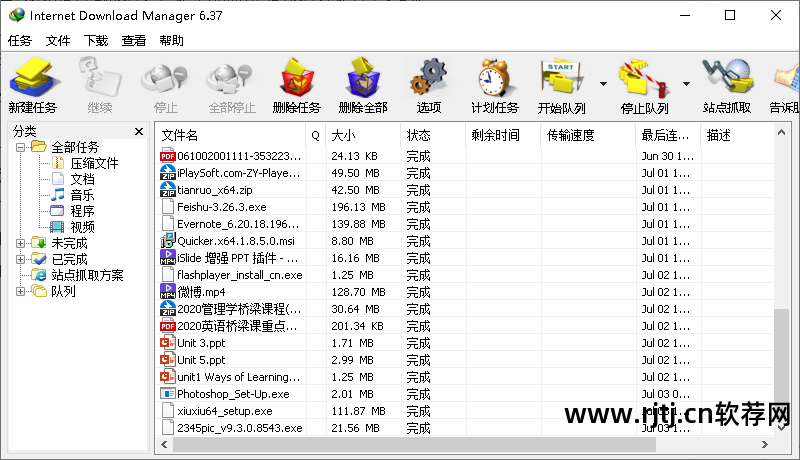
Task: Expand the 队列 tree node
Action: point(20,291)
